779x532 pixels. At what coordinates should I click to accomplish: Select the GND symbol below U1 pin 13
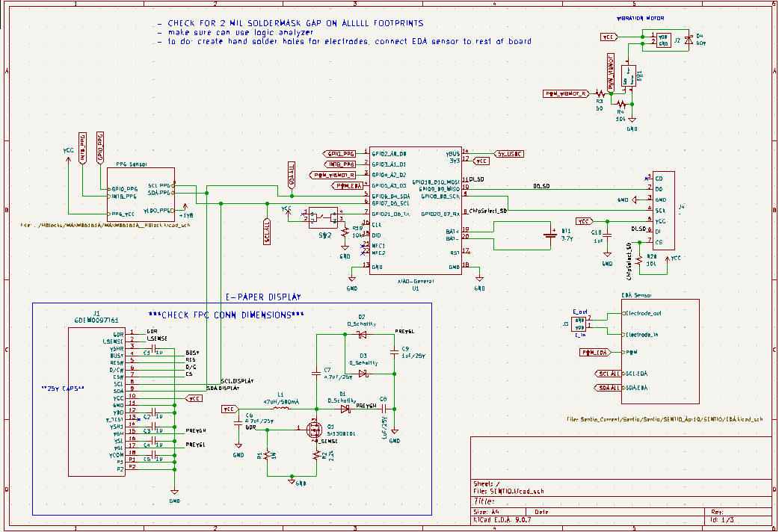click(x=351, y=279)
